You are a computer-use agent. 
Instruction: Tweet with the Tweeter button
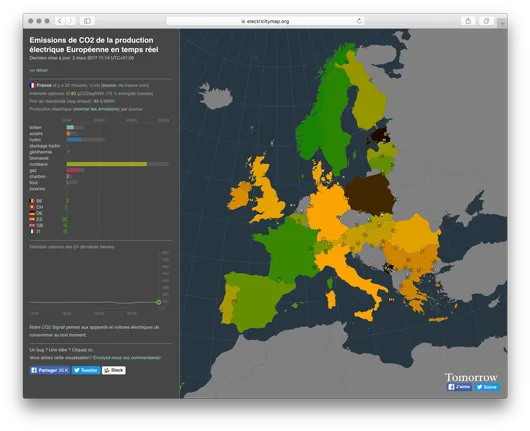tap(86, 370)
